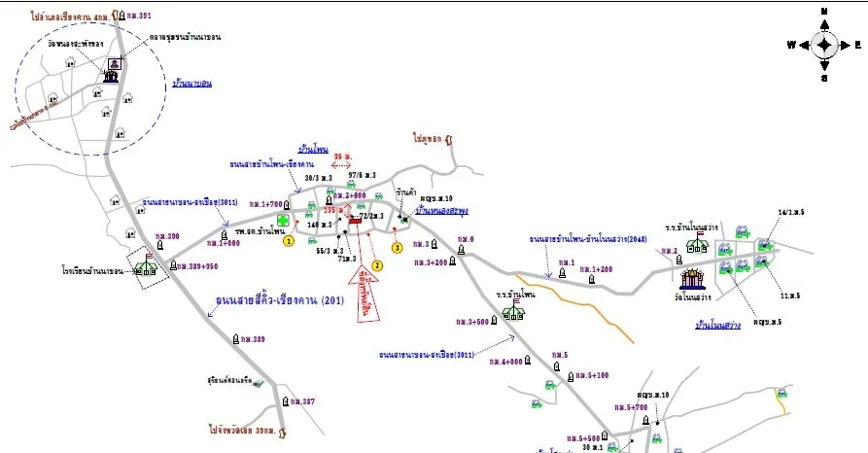This screenshot has width=868, height=453.
Task: Click the ตลาดชุมชนบ้านนาบอน market label
Action: point(185,37)
